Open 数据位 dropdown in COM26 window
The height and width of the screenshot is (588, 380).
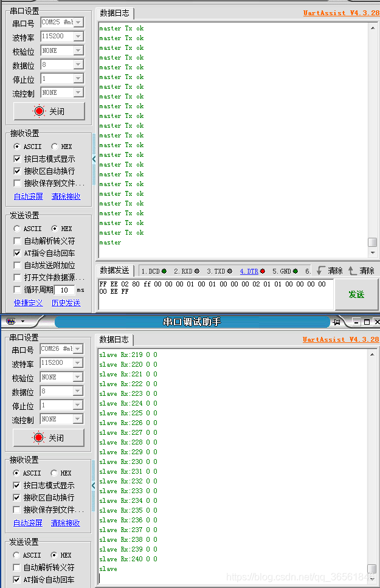coord(77,391)
